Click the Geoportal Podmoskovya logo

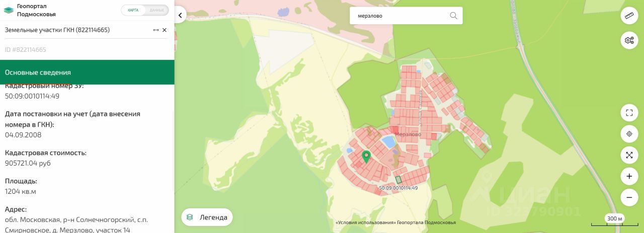[x=30, y=10]
